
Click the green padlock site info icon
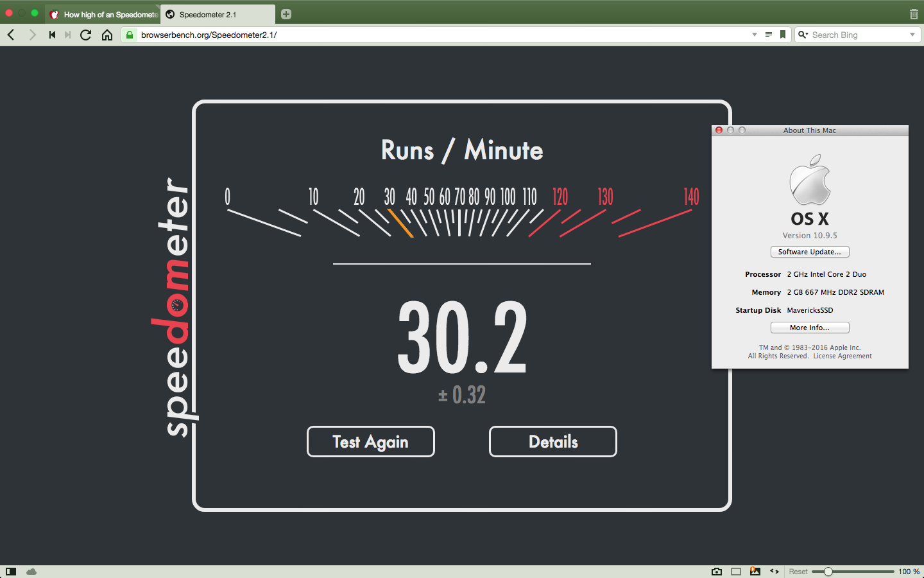click(x=130, y=35)
